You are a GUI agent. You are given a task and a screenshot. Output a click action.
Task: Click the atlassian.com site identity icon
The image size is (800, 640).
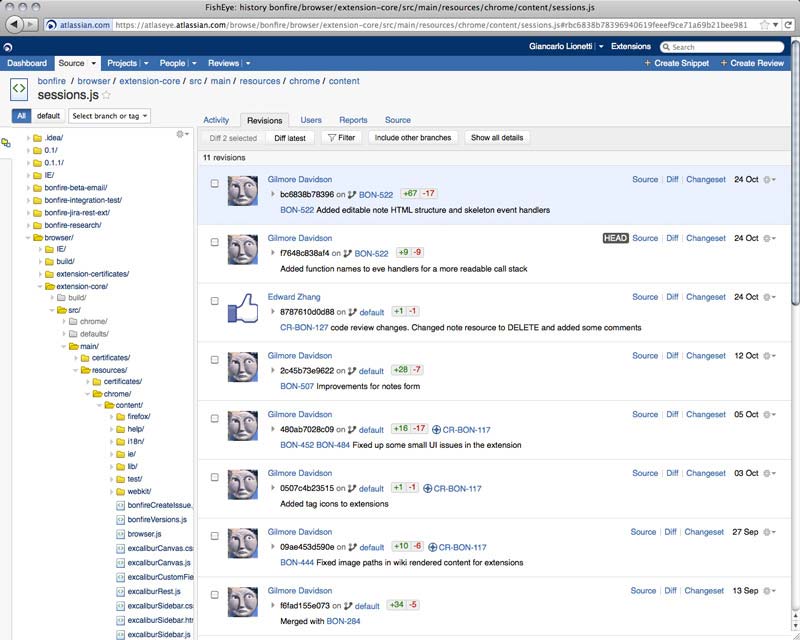[52, 25]
